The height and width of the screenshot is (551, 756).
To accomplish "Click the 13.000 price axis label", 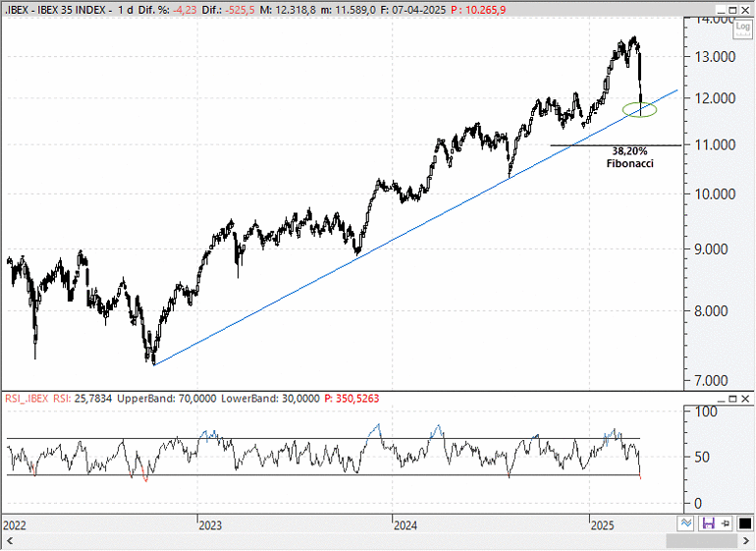I will tap(715, 56).
